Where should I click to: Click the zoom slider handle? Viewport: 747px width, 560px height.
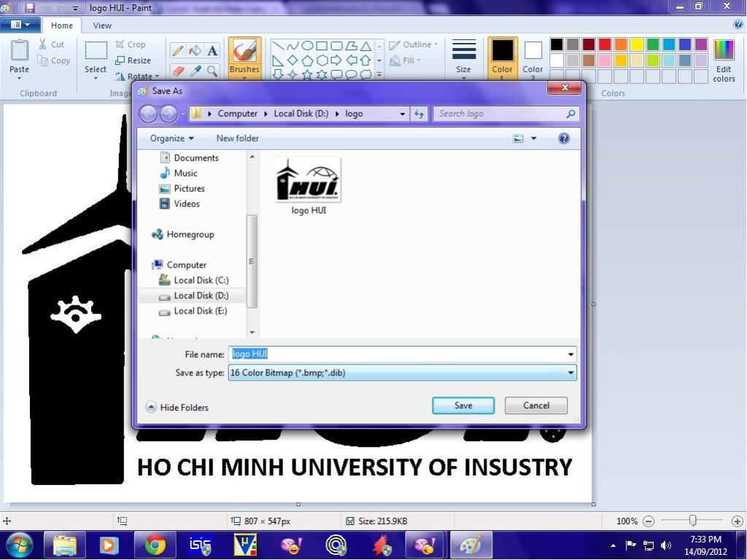point(693,521)
